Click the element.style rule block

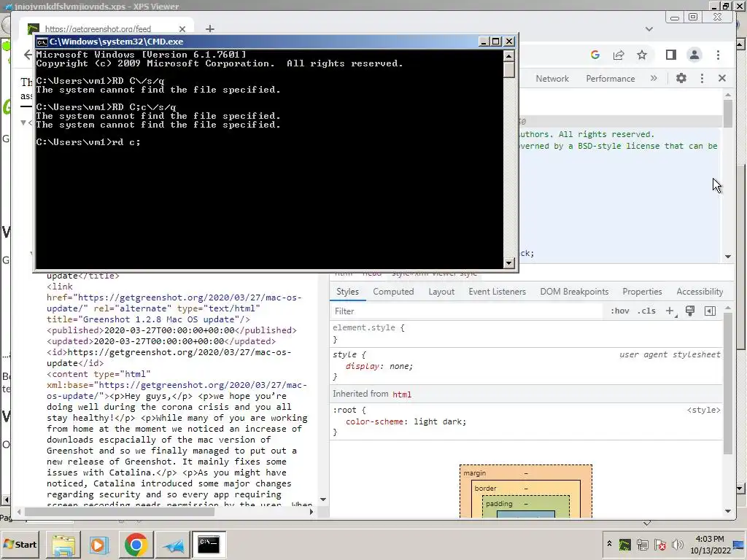[527, 333]
